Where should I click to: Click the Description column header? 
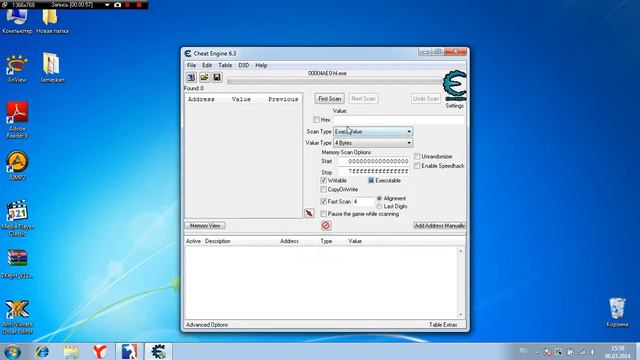(218, 241)
